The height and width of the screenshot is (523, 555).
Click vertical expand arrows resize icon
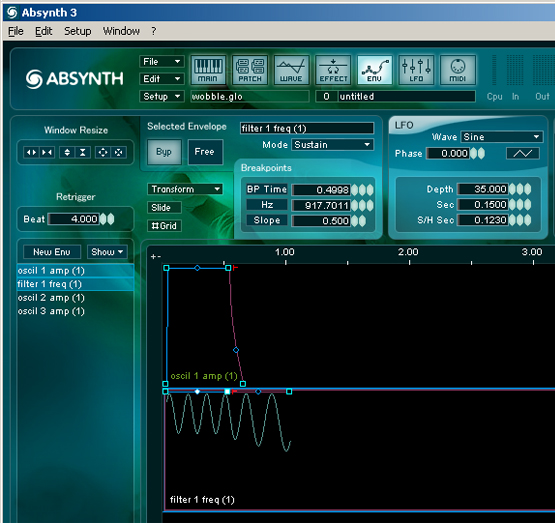point(67,153)
